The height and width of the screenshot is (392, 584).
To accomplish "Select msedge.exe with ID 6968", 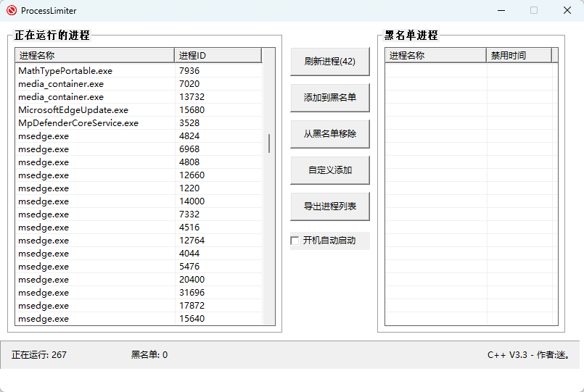I will pos(139,149).
